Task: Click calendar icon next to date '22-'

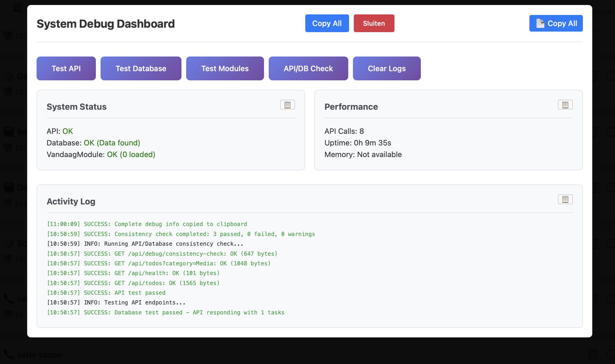Action: pyautogui.click(x=8, y=36)
